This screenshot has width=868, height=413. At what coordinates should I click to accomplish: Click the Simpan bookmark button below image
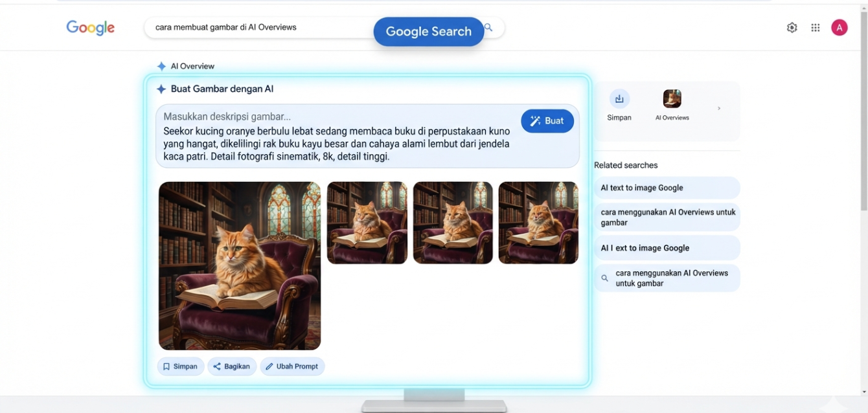[x=181, y=366]
